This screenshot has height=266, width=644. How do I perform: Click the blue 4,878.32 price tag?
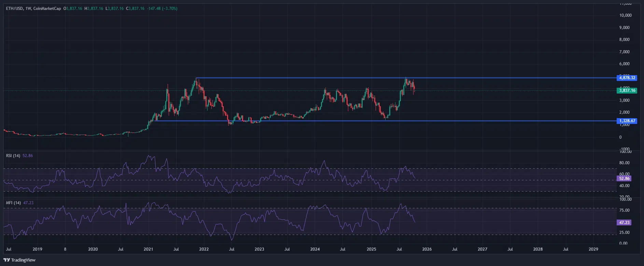[x=627, y=78]
